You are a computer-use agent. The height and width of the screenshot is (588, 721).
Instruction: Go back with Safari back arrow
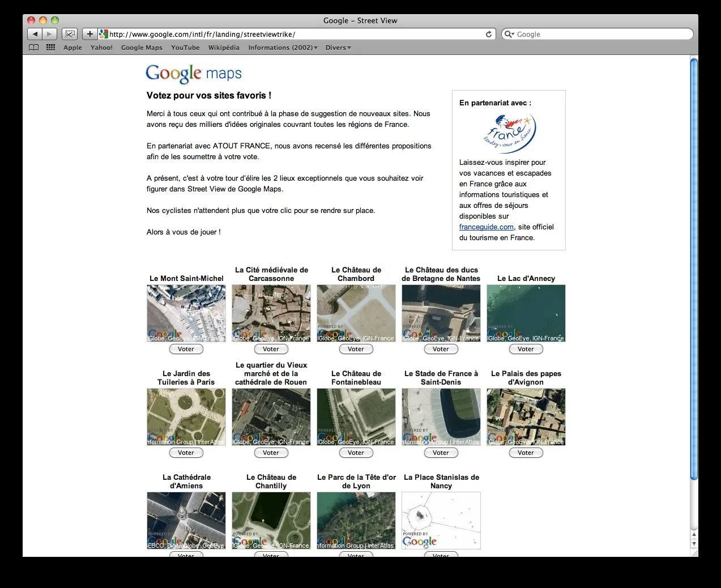35,34
